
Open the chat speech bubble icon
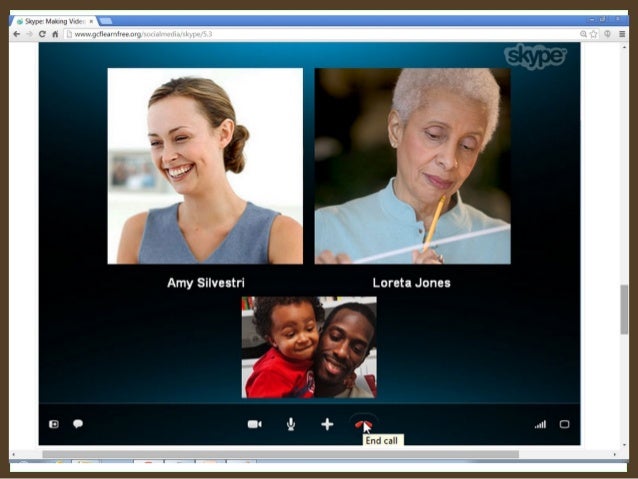click(x=78, y=424)
